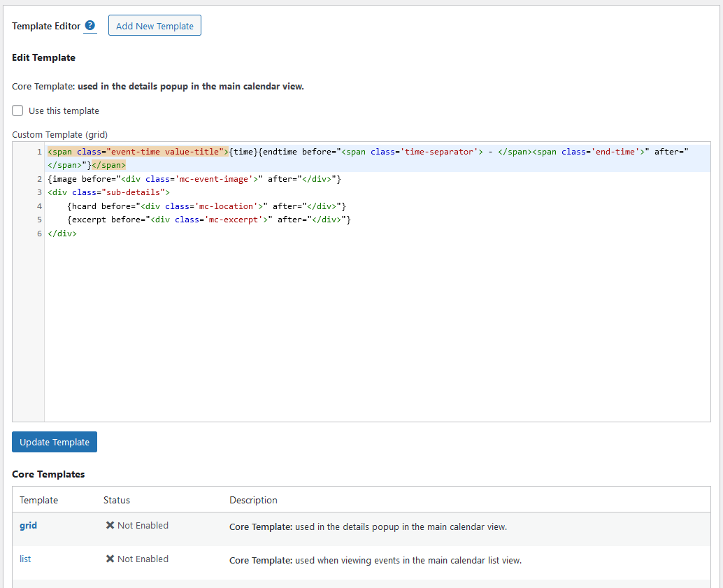
Task: Click Not Enabled status in grid row
Action: coord(143,525)
